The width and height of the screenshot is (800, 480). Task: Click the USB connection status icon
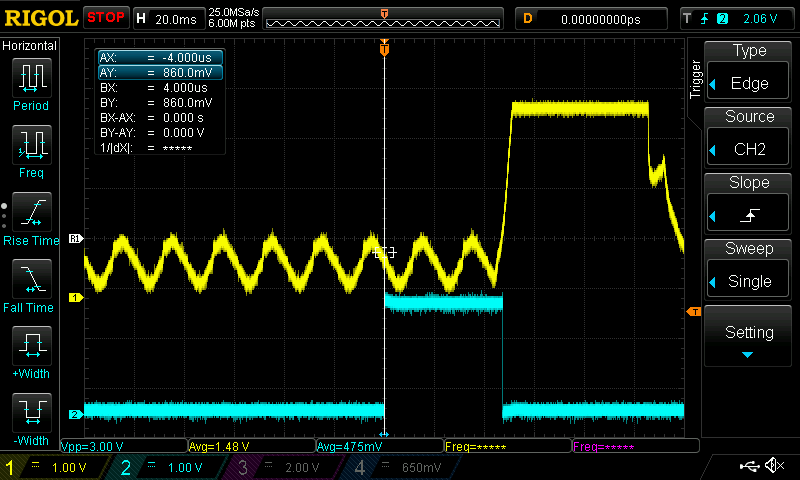click(x=749, y=465)
